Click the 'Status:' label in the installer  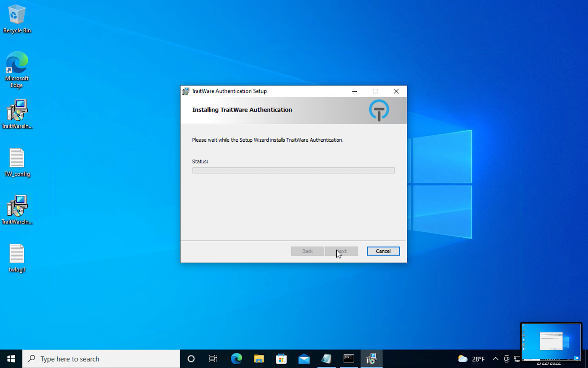(x=200, y=162)
